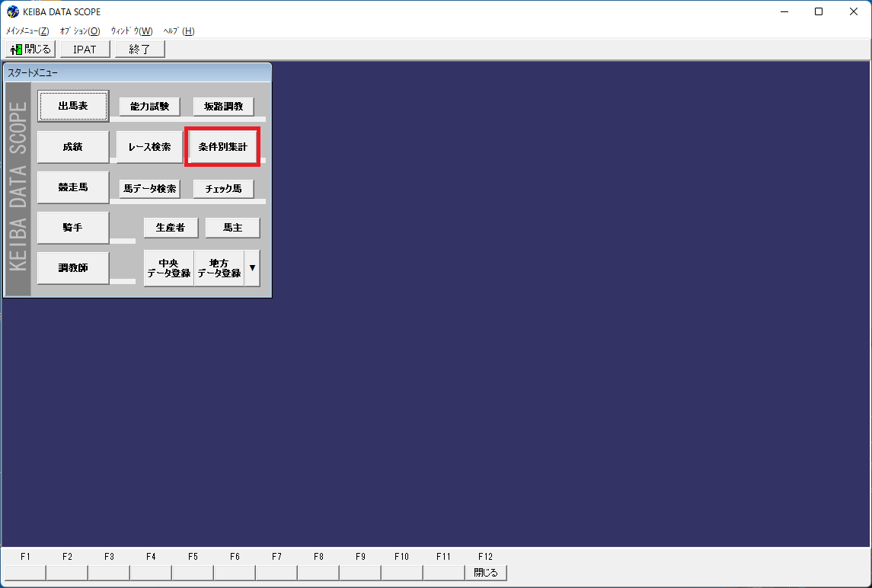Click the 能力試験 button
The height and width of the screenshot is (588, 872).
(x=149, y=107)
